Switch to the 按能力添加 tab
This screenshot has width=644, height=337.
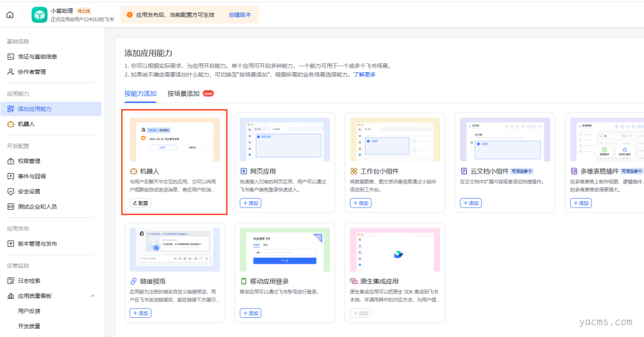tap(140, 94)
